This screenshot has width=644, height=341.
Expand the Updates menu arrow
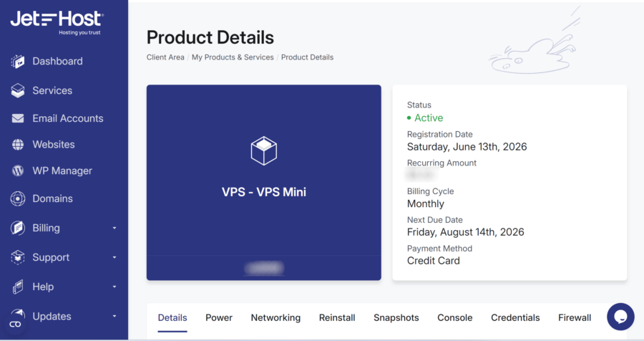pos(114,317)
